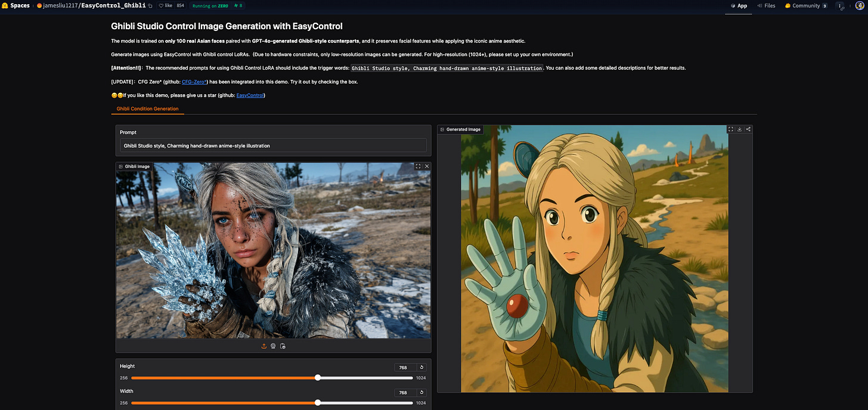Choose webcam as image source
868x410 pixels.
[273, 346]
